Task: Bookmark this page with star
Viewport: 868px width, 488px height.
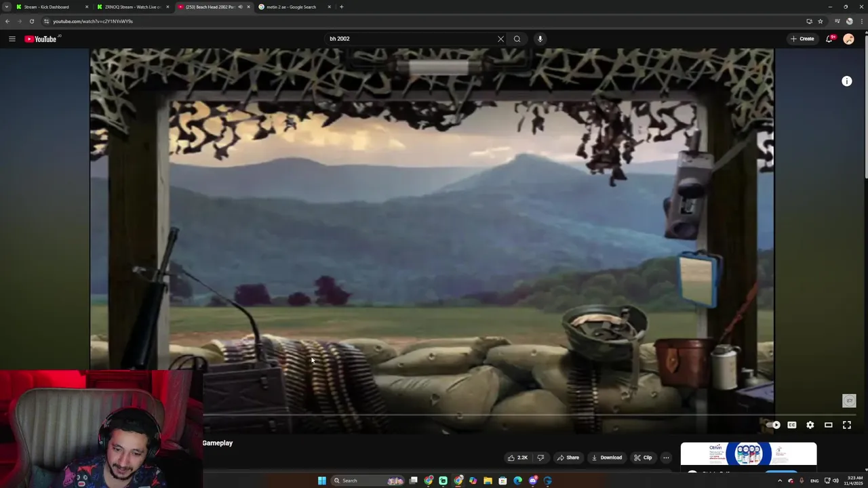Action: click(x=820, y=21)
